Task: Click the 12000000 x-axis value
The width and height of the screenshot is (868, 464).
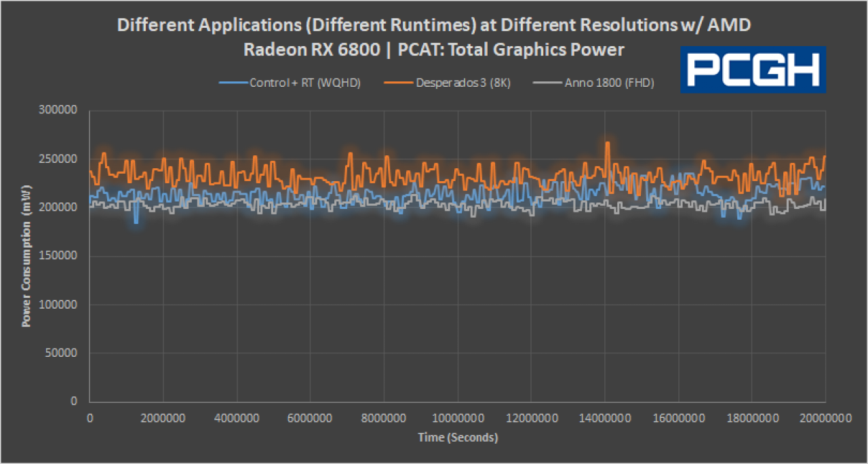Action: click(531, 419)
